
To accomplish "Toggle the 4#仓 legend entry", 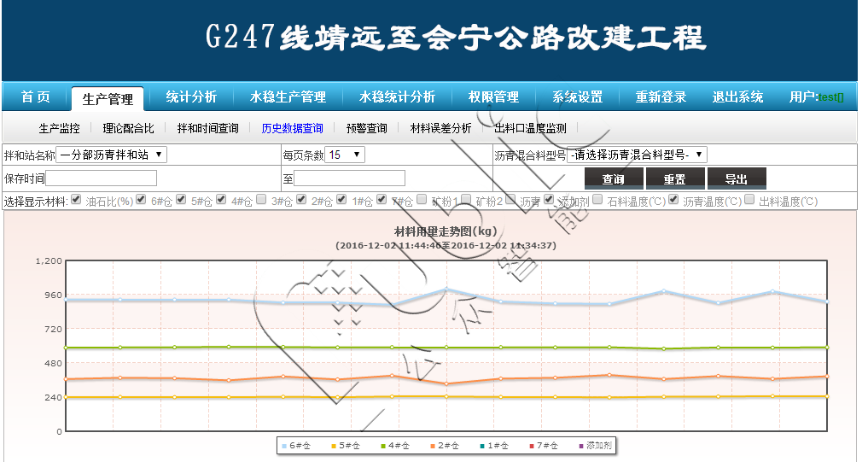I will point(397,446).
